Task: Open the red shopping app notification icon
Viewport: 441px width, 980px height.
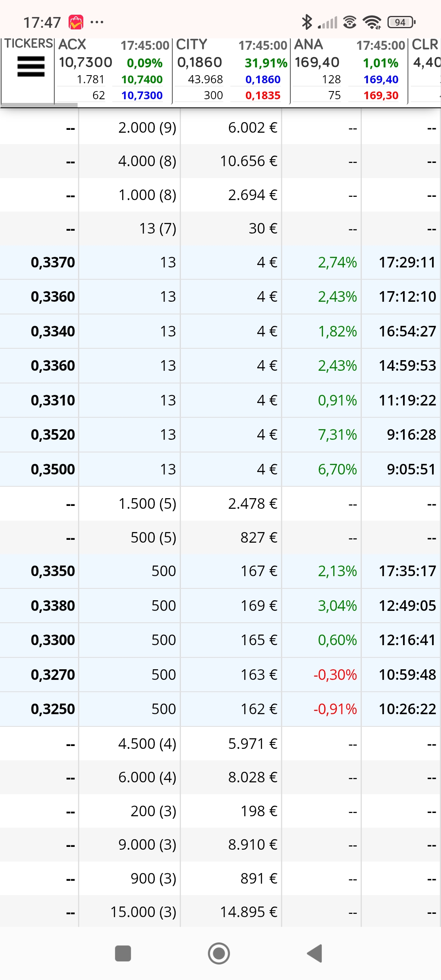Action: coord(76,22)
